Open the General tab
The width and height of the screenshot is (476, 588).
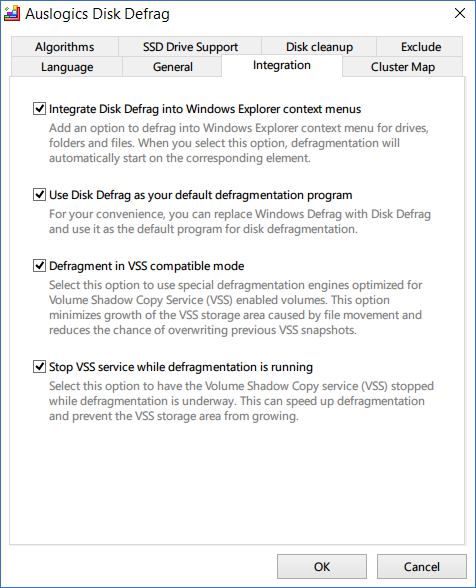173,67
